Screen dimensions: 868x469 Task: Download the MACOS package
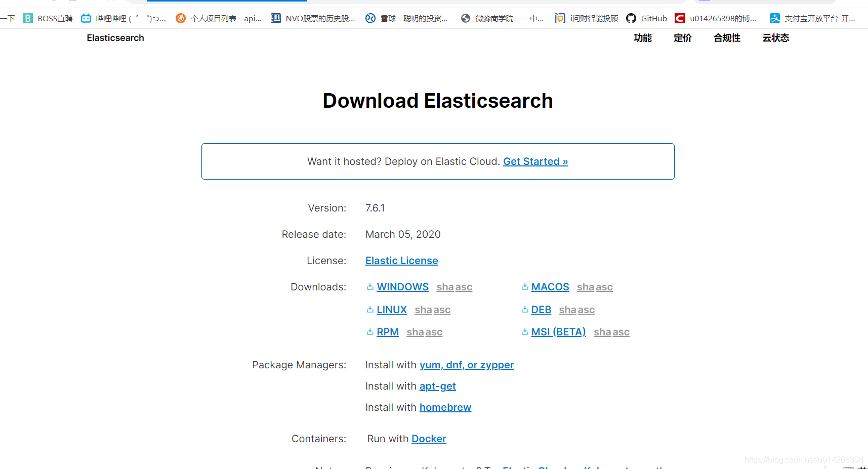[550, 287]
